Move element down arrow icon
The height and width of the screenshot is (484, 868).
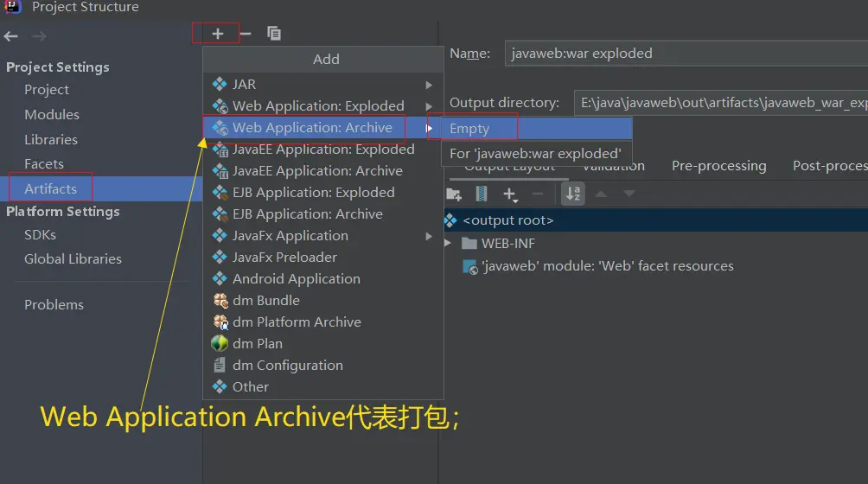point(629,194)
